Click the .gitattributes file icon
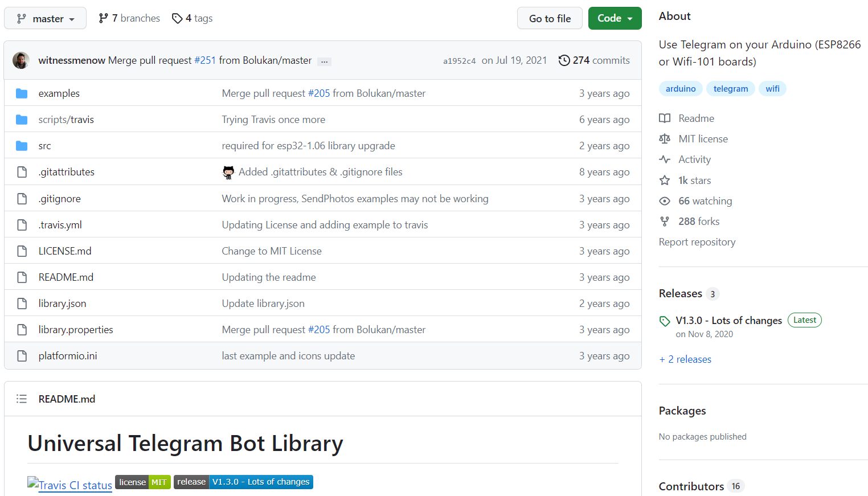Image resolution: width=868 pixels, height=496 pixels. point(22,172)
